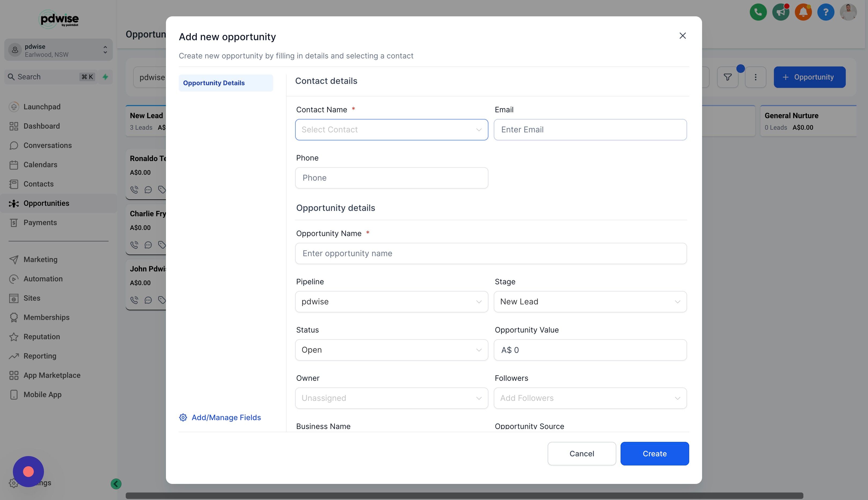Open the Owner Unassigned dropdown
This screenshot has width=868, height=500.
[x=391, y=398]
